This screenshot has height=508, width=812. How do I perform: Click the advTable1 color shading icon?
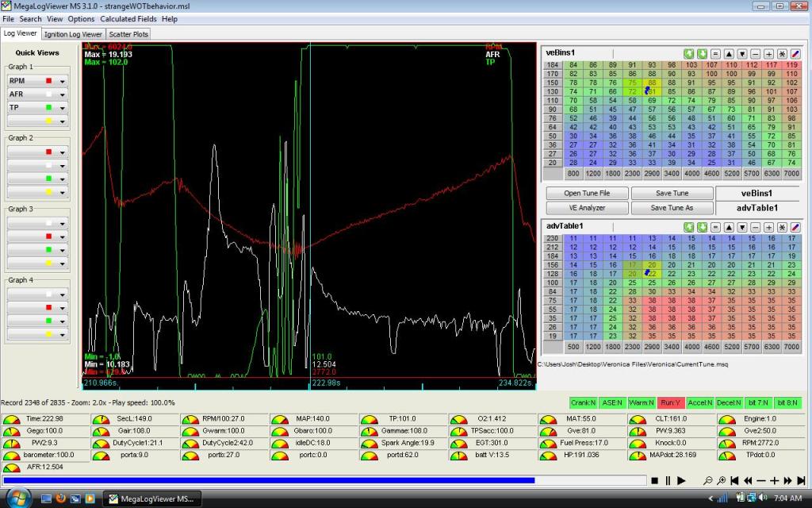[x=795, y=227]
